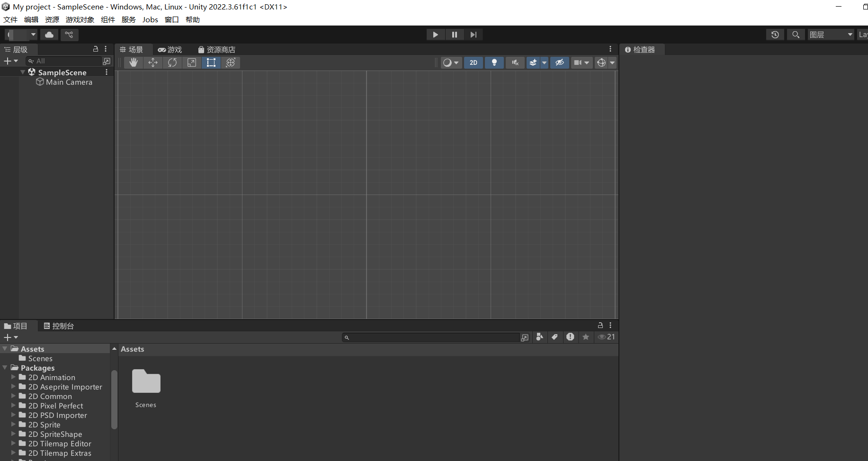Viewport: 868px width, 461px height.
Task: Open Scene view more options menu
Action: click(x=610, y=49)
